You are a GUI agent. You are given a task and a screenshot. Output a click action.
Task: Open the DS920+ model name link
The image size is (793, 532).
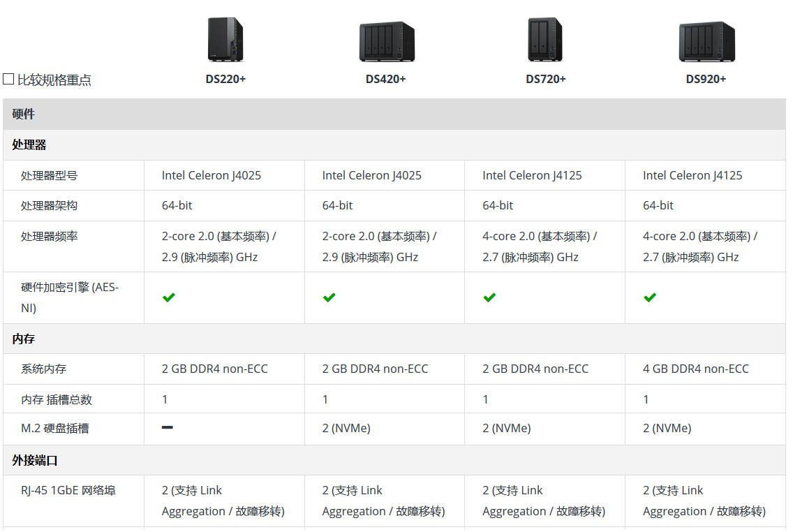706,79
